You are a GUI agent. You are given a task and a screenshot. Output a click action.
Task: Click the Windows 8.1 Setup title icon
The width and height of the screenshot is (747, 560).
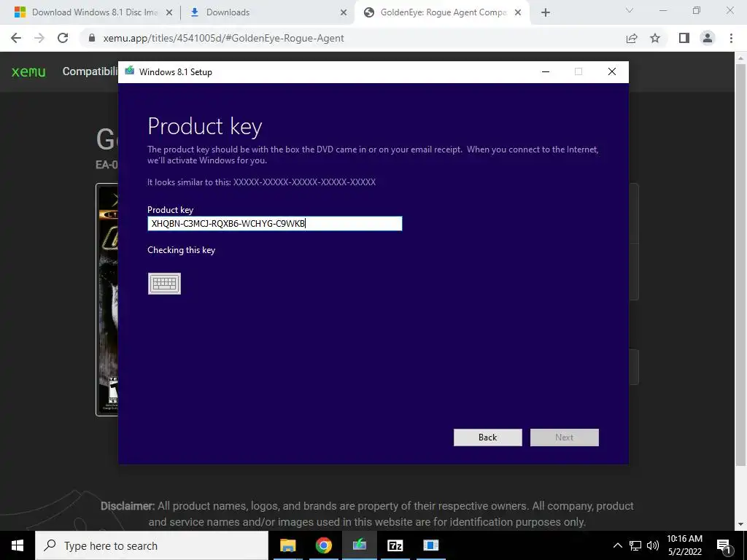point(130,71)
